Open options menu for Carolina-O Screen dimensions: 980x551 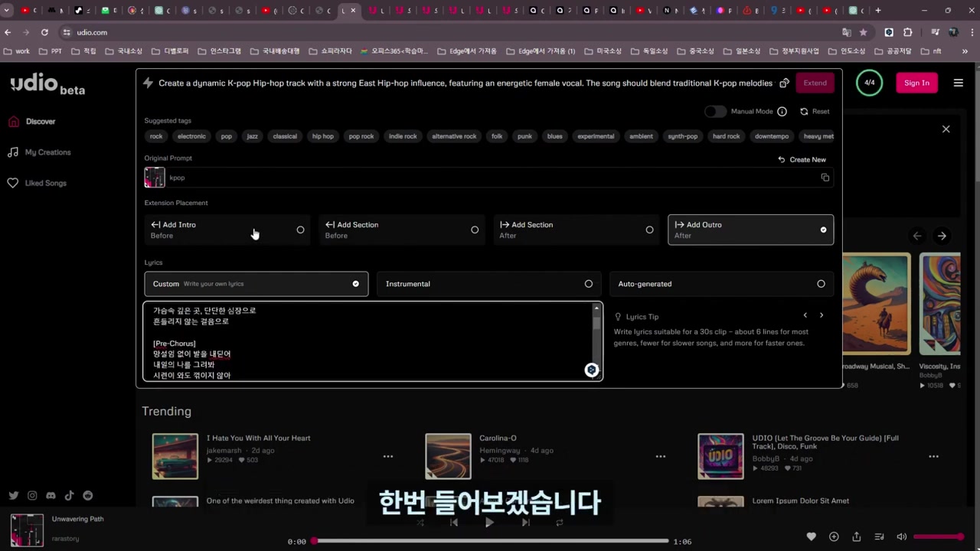click(661, 457)
